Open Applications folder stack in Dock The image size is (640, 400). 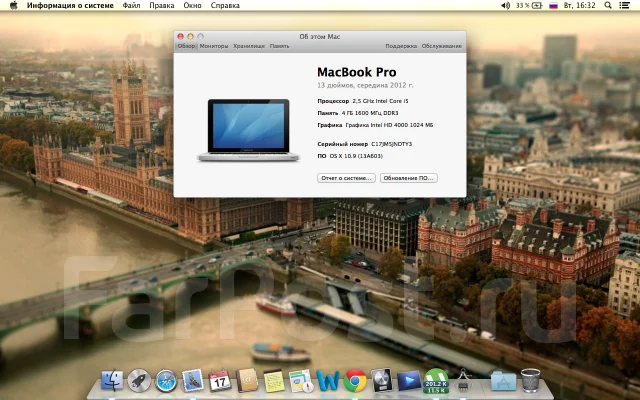click(503, 380)
